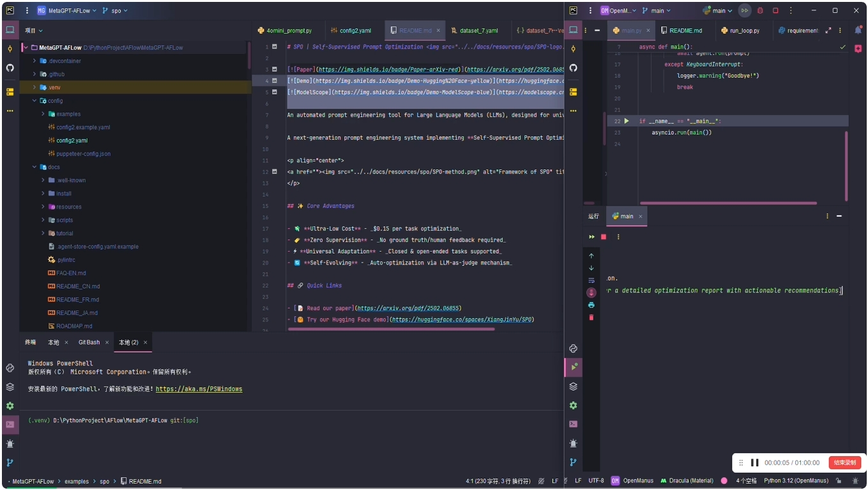Pause the screen recording
The width and height of the screenshot is (868, 490).
[754, 463]
